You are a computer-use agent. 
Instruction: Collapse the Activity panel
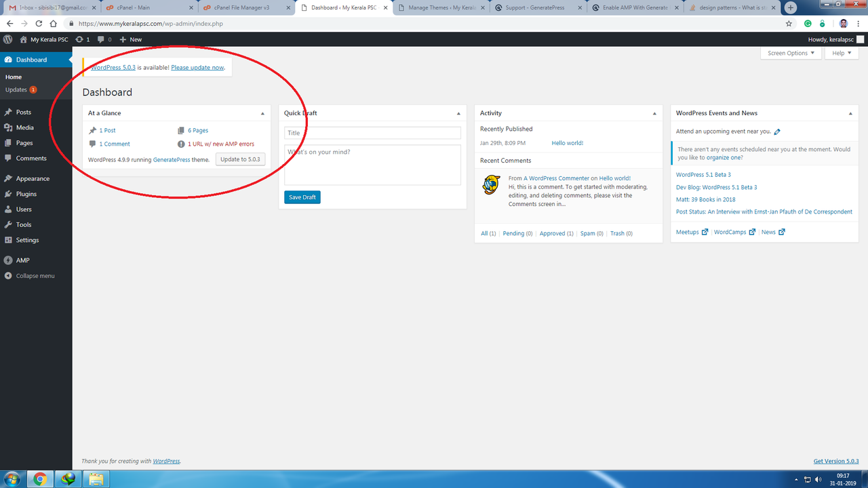tap(654, 113)
